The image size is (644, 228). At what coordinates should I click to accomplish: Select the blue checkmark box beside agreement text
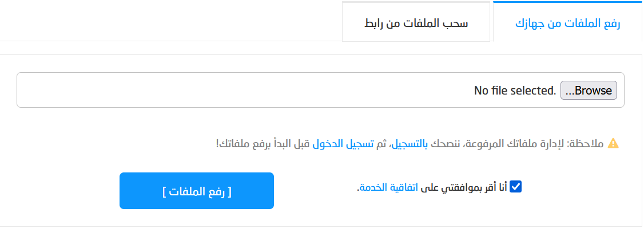click(x=515, y=187)
